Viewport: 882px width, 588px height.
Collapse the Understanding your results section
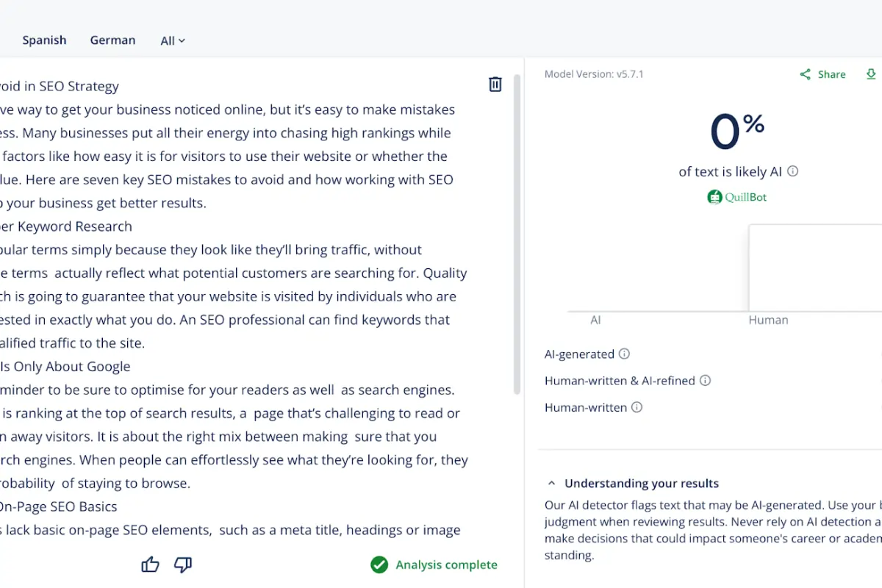(x=551, y=483)
